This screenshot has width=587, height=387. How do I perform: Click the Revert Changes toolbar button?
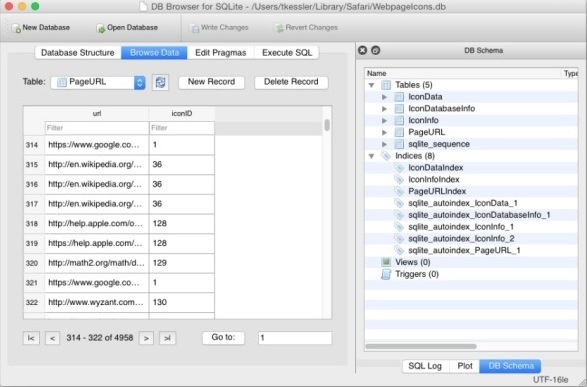(x=305, y=28)
